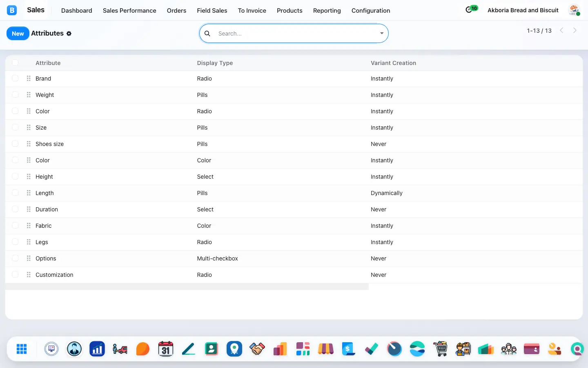Sort by Display Type column header
588x368 pixels.
[215, 63]
